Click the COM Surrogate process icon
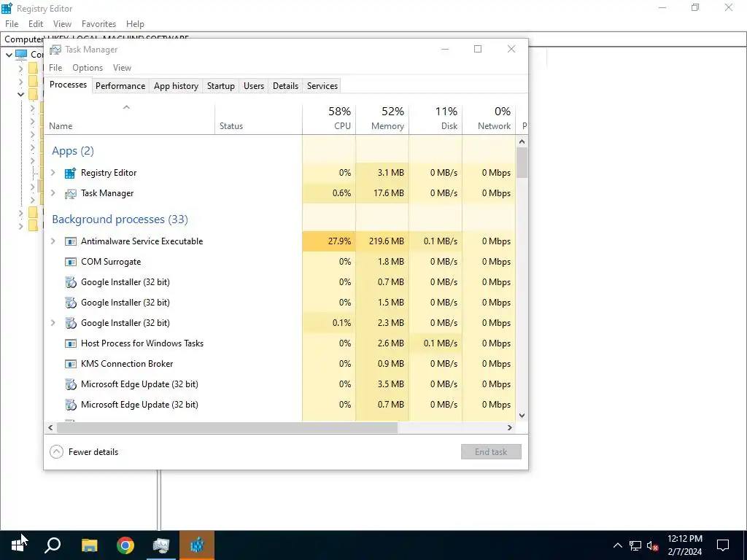Viewport: 747px width, 560px height. pyautogui.click(x=71, y=262)
